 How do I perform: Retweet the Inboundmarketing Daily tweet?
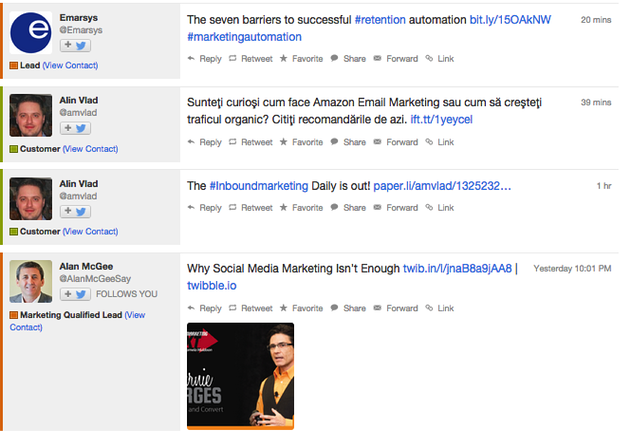[x=251, y=208]
